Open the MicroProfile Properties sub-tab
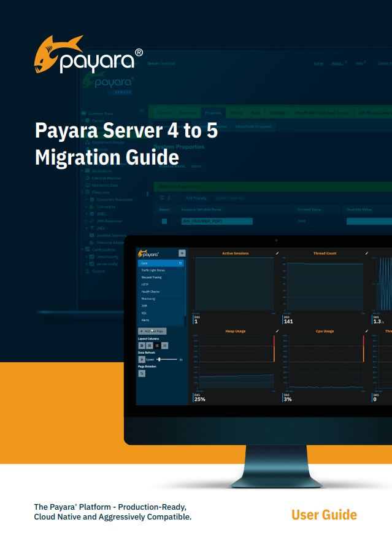The image size is (392, 549). [x=253, y=127]
